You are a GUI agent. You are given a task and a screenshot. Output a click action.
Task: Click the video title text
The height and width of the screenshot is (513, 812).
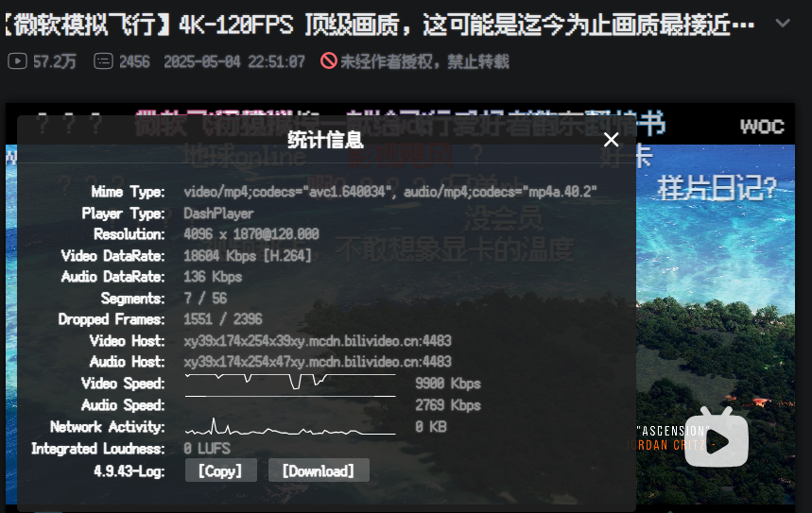pyautogui.click(x=378, y=25)
